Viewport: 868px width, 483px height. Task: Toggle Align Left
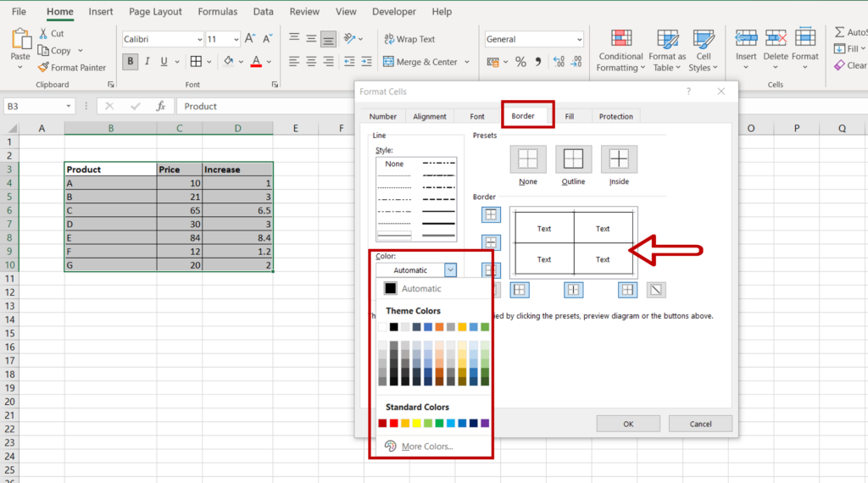click(x=294, y=61)
